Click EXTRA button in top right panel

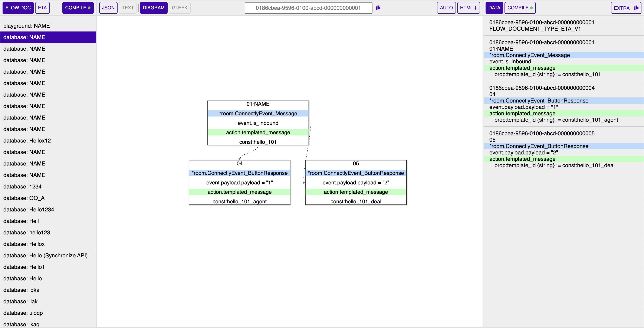pos(622,7)
